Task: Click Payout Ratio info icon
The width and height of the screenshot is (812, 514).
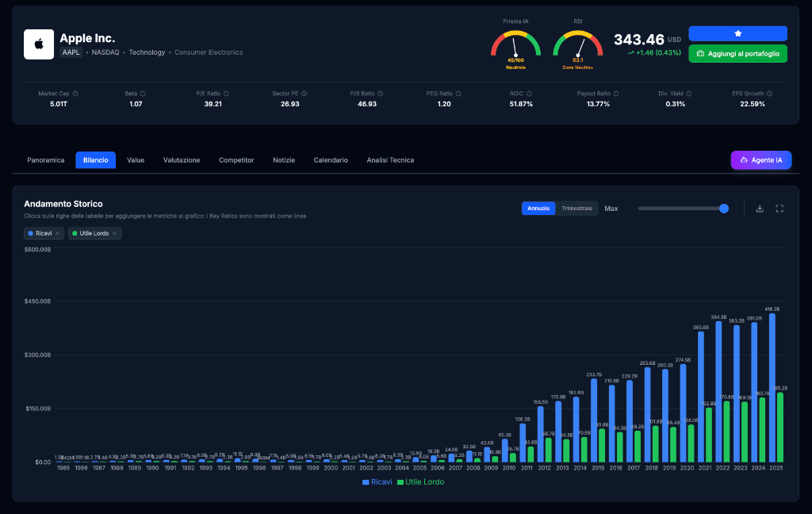Action: click(x=616, y=94)
